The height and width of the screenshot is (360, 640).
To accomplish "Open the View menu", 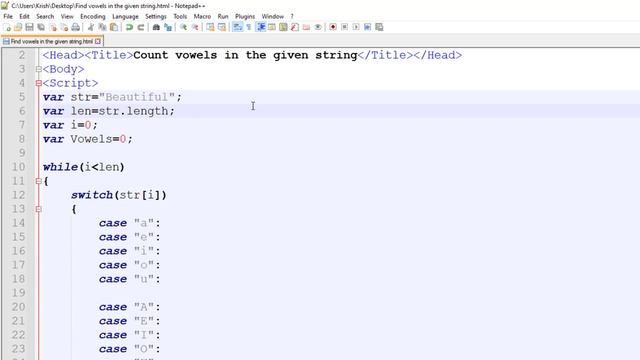I will coord(67,16).
